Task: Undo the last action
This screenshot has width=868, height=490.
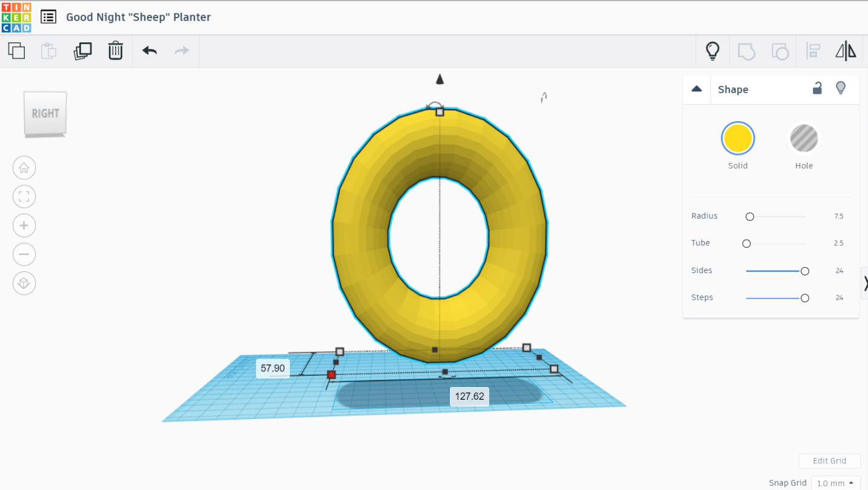Action: [150, 50]
